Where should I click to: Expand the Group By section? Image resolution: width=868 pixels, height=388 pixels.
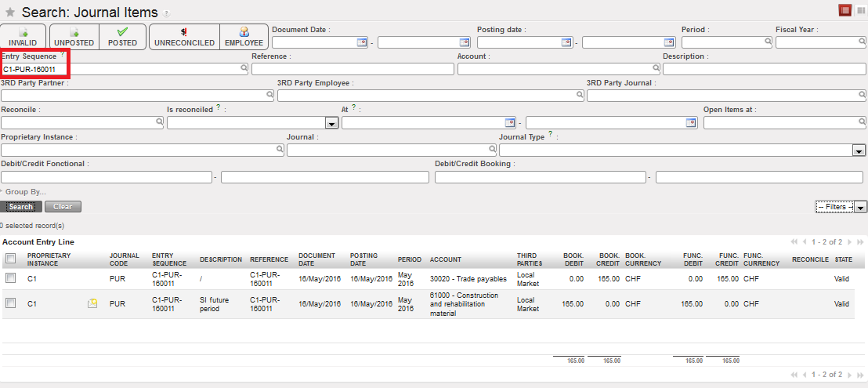(x=24, y=191)
